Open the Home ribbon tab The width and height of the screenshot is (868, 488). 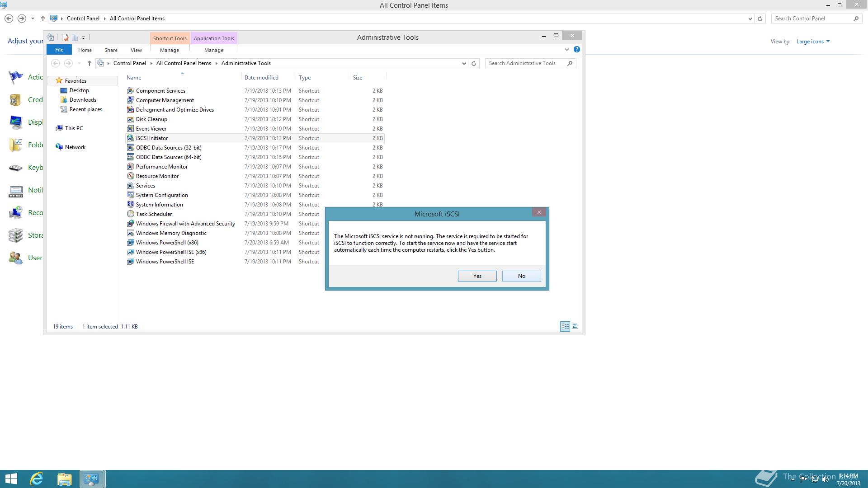tap(85, 50)
